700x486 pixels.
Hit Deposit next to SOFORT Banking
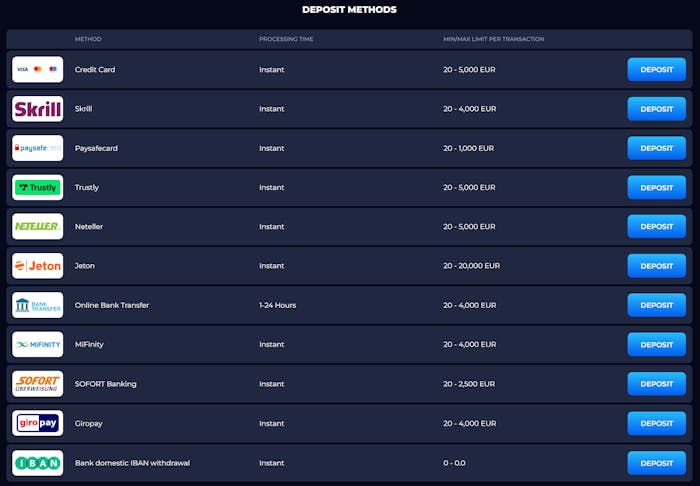tap(656, 384)
